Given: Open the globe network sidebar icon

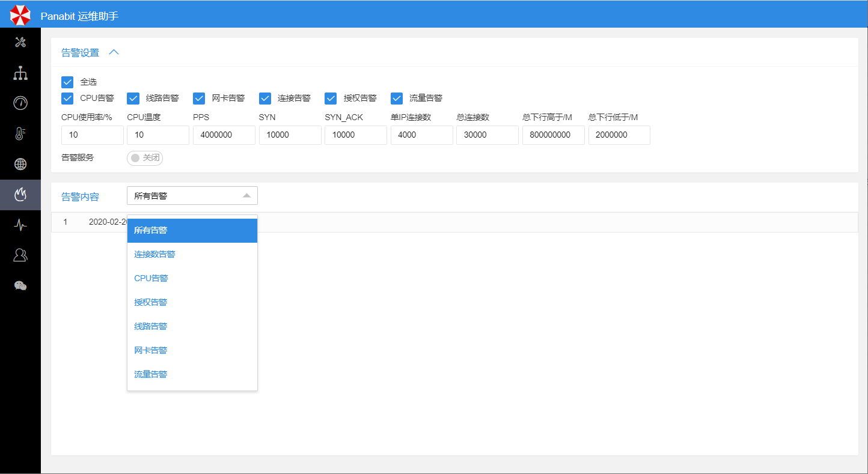Looking at the screenshot, I should click(x=20, y=164).
